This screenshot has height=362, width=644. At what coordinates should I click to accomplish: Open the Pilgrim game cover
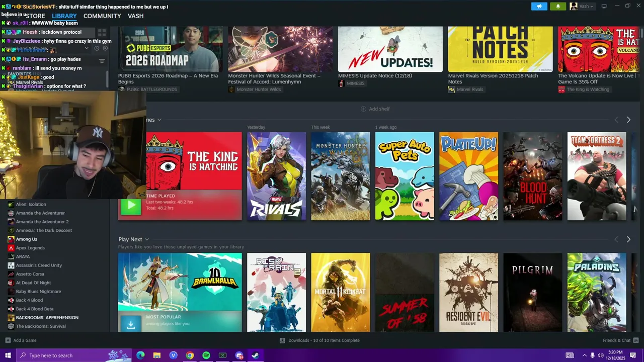(x=533, y=292)
